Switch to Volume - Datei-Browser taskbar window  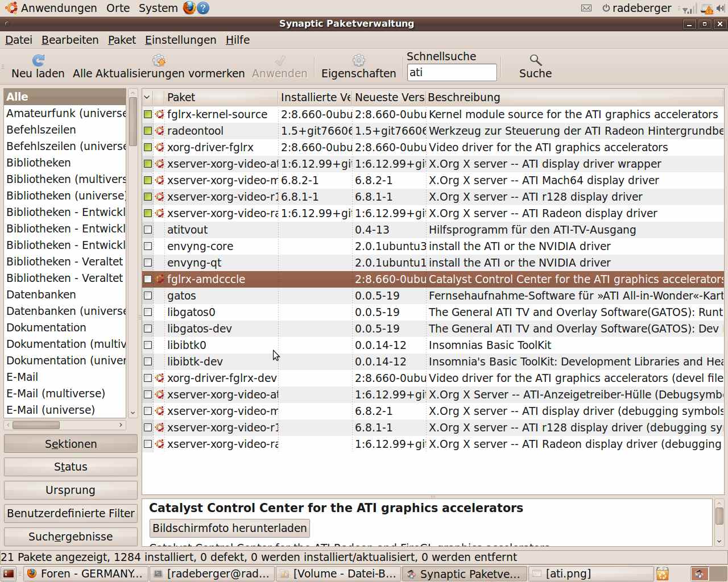[338, 573]
